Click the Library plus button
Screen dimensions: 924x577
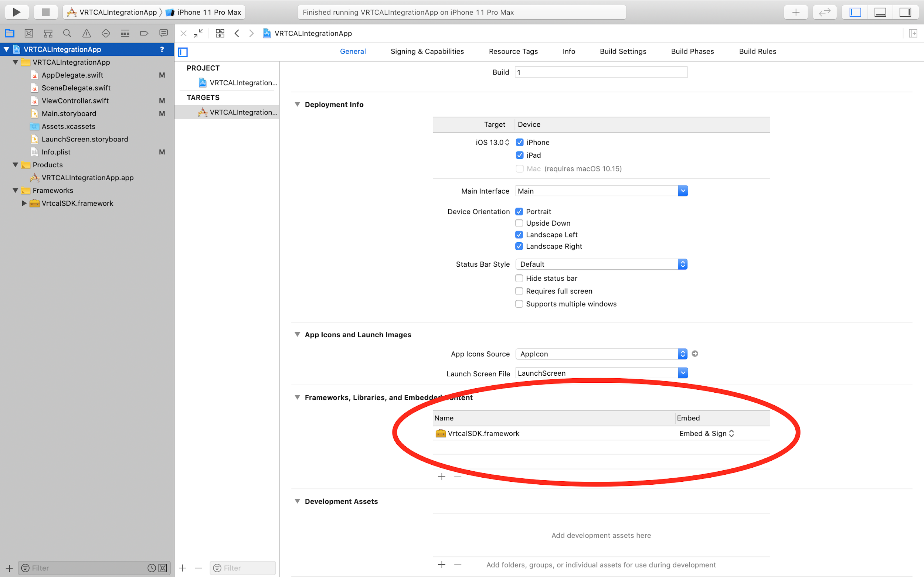click(796, 12)
